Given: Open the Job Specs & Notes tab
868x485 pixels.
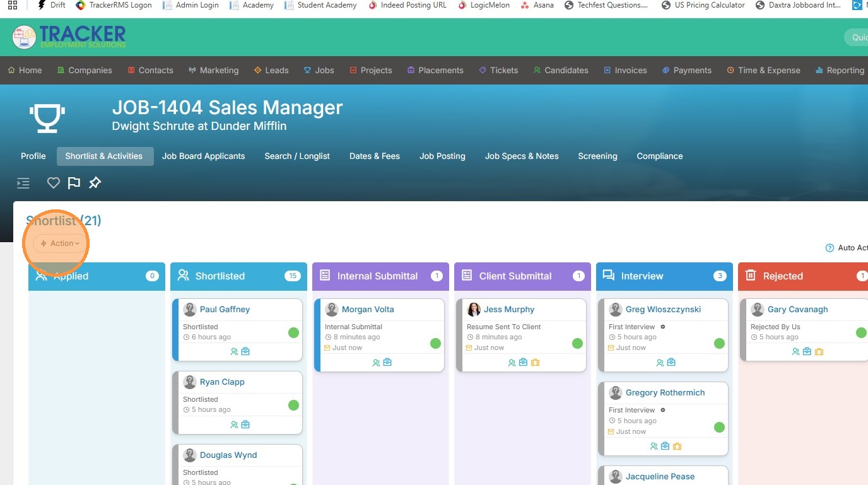Looking at the screenshot, I should click(x=522, y=156).
